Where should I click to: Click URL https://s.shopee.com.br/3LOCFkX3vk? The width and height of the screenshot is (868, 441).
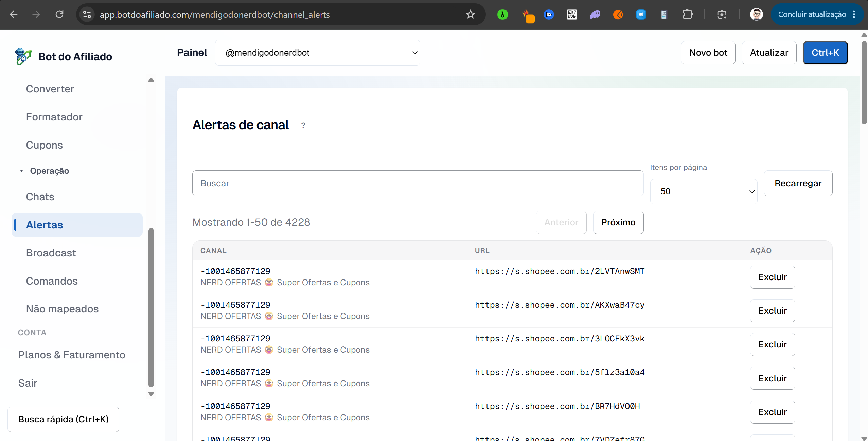560,339
